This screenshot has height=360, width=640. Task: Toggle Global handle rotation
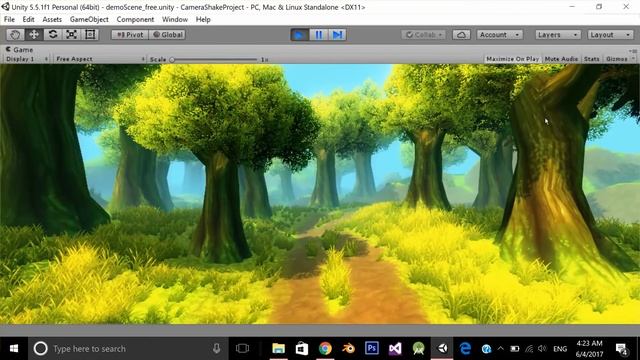pos(168,35)
